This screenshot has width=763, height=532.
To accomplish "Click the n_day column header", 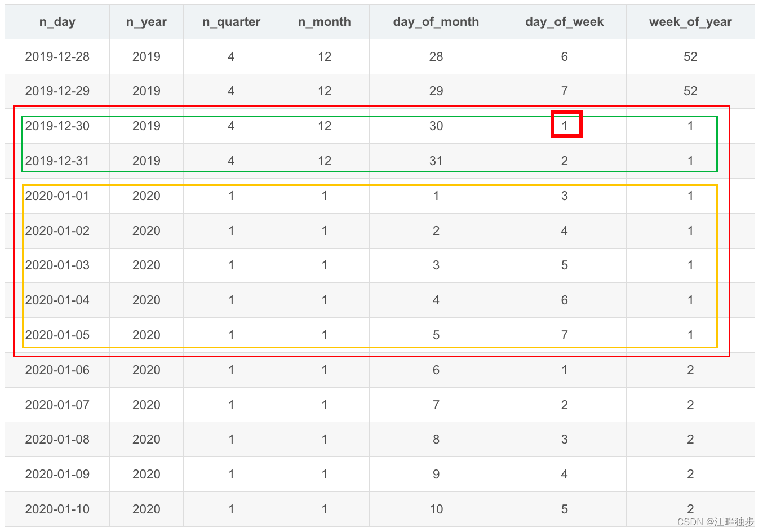I will (x=57, y=22).
